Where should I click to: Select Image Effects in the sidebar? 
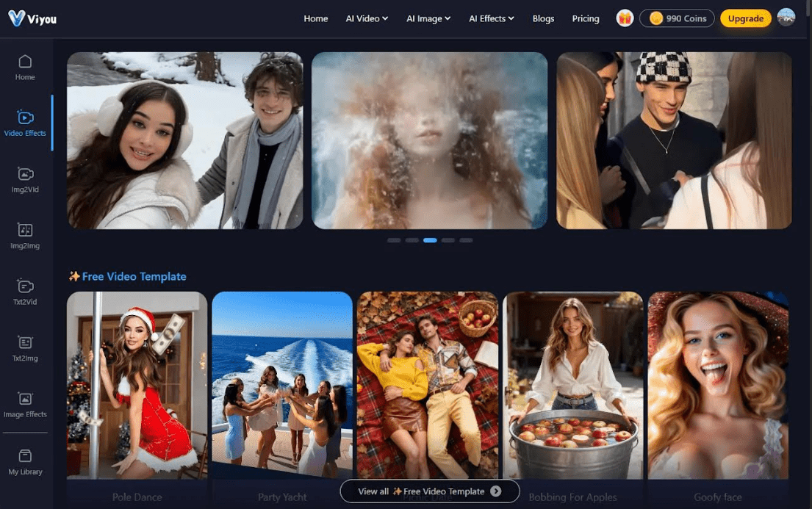(25, 404)
